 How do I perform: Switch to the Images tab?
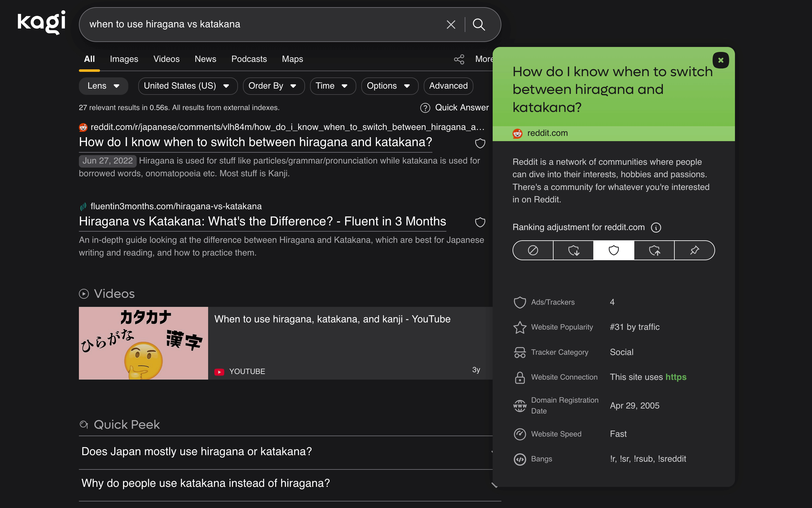click(x=124, y=59)
